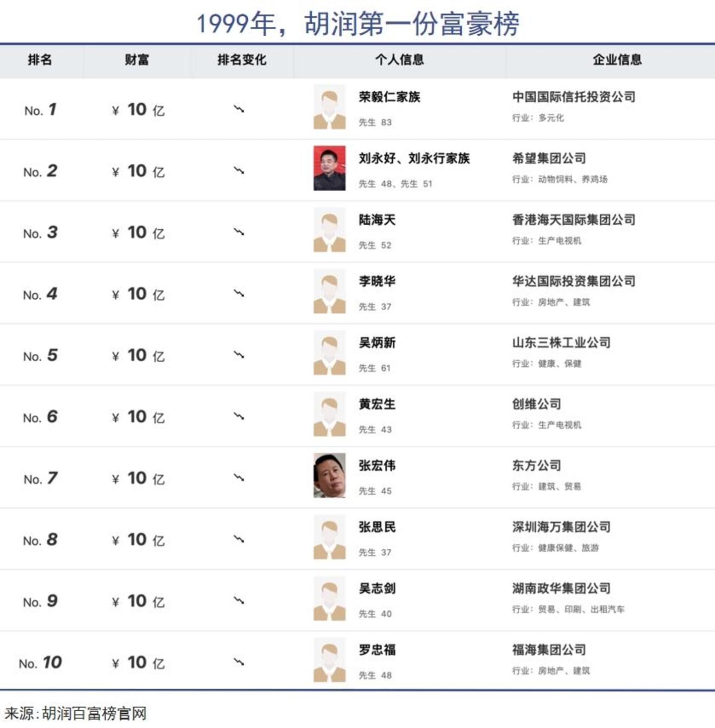This screenshot has height=728, width=715.
Task: Click the 财富 column header
Action: coord(137,60)
